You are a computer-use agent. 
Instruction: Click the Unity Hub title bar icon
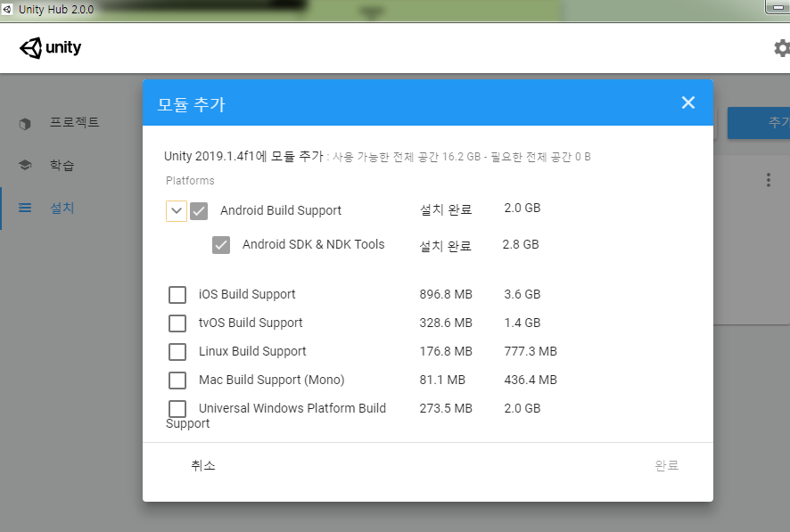pos(7,9)
